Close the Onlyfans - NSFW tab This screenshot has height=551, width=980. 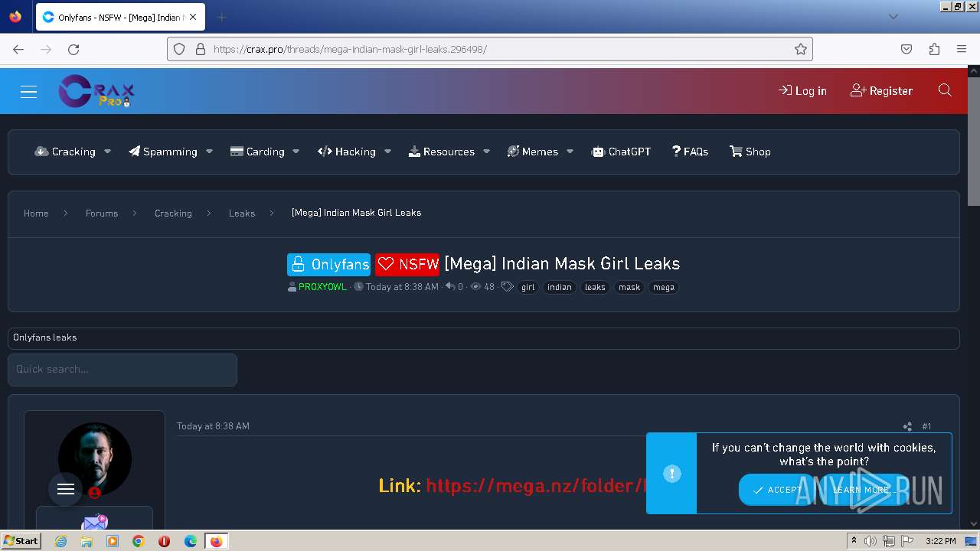193,17
